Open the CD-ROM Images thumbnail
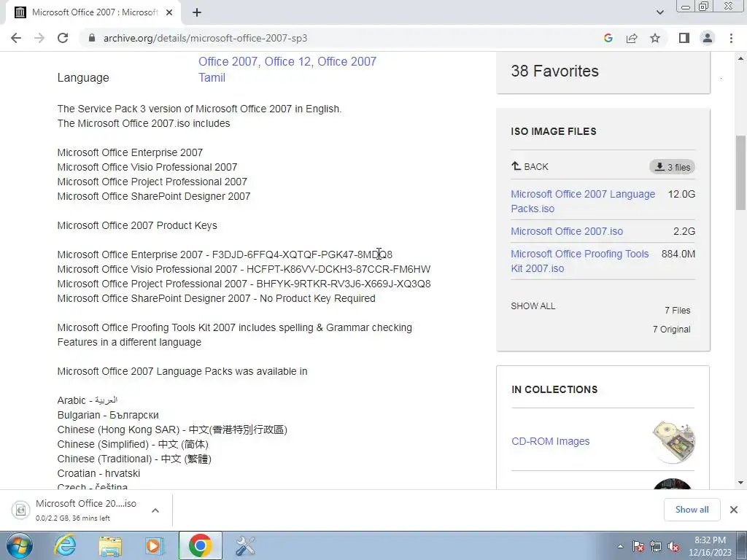Viewport: 747px width, 560px height. (x=673, y=441)
